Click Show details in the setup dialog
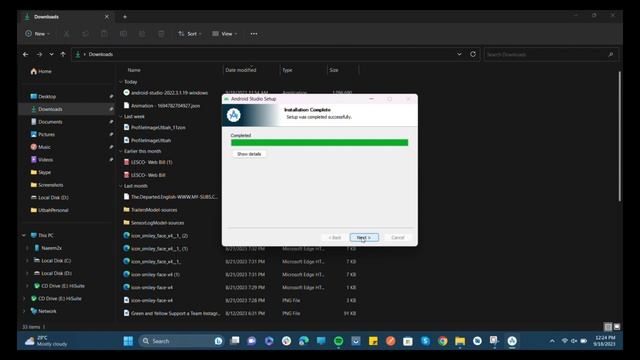Image resolution: width=640 pixels, height=360 pixels. (249, 154)
